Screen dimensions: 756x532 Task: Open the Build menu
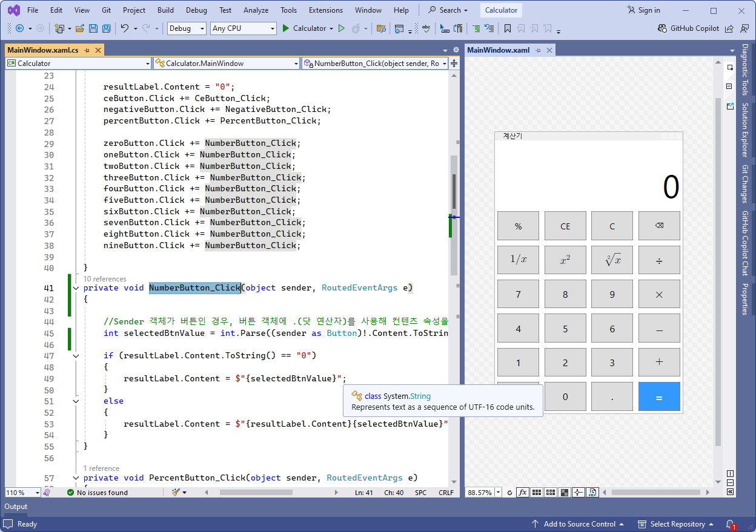(x=165, y=10)
